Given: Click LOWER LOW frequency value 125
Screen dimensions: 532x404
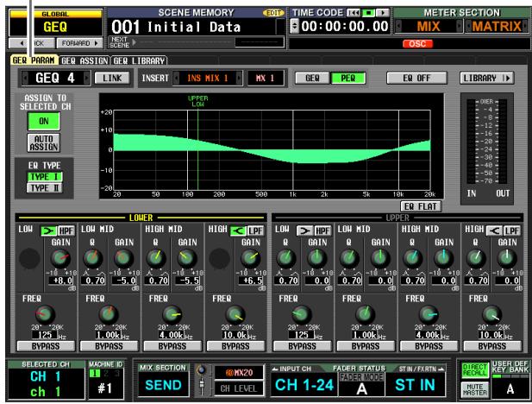Looking at the screenshot, I should point(45,335).
